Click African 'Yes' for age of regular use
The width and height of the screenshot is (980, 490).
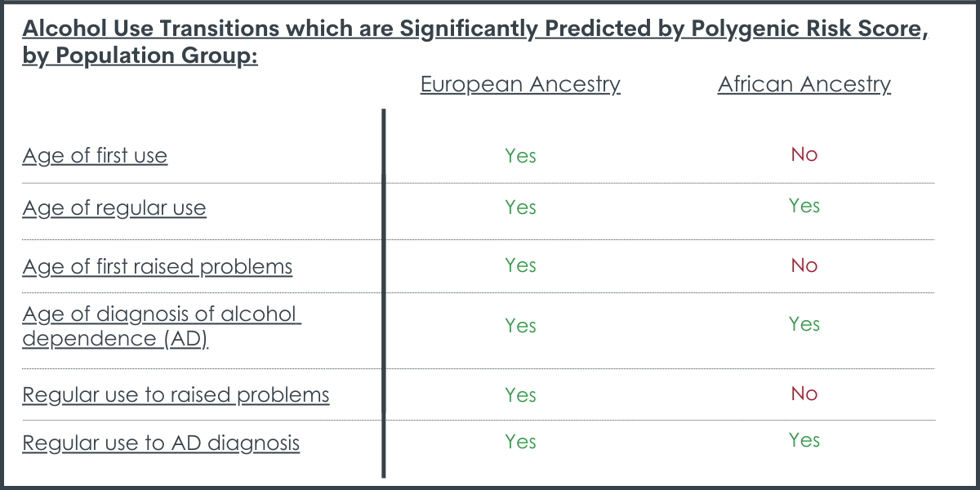tap(804, 206)
